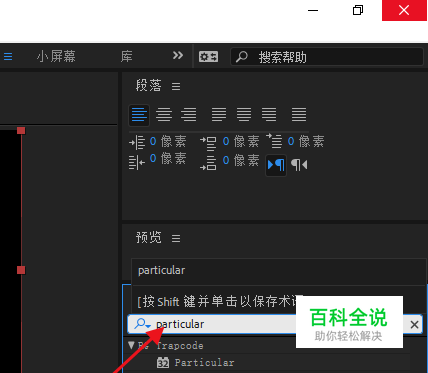Image resolution: width=428 pixels, height=373 pixels.
Task: Set left-to-right text direction
Action: coord(276,165)
